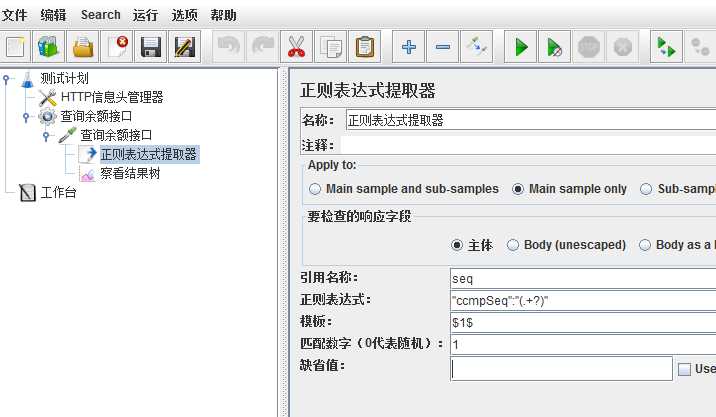This screenshot has width=716, height=417.
Task: Click the Redo arrow icon
Action: (263, 47)
